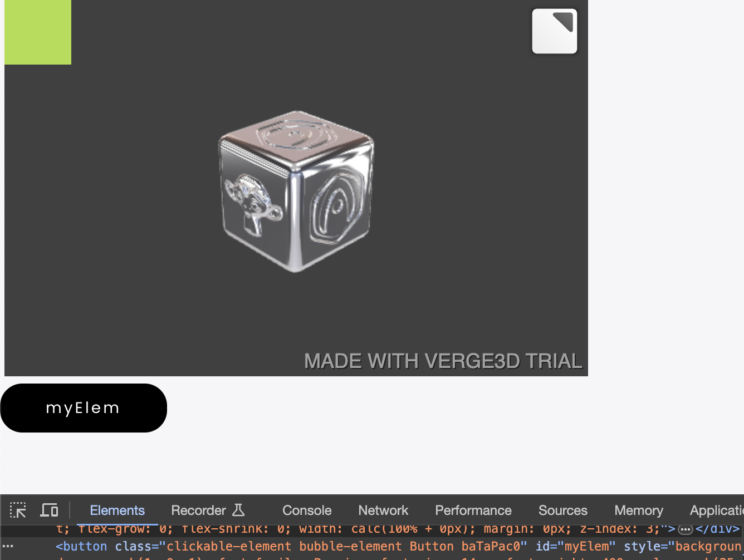This screenshot has height=560, width=744.
Task: Switch to the Network tab
Action: [x=383, y=510]
